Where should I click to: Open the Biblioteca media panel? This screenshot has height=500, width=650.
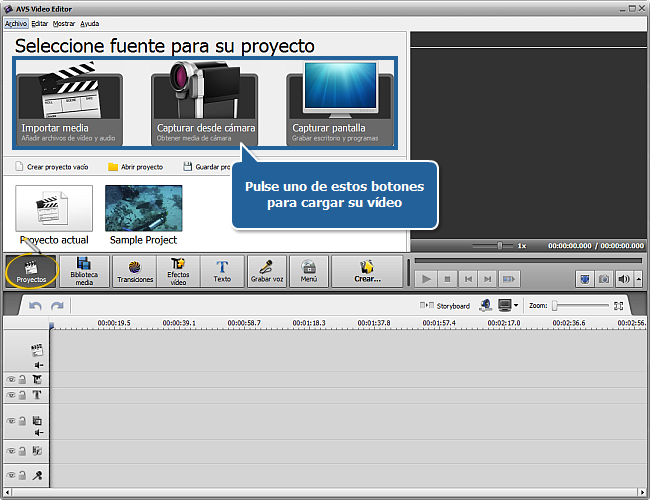tap(84, 271)
